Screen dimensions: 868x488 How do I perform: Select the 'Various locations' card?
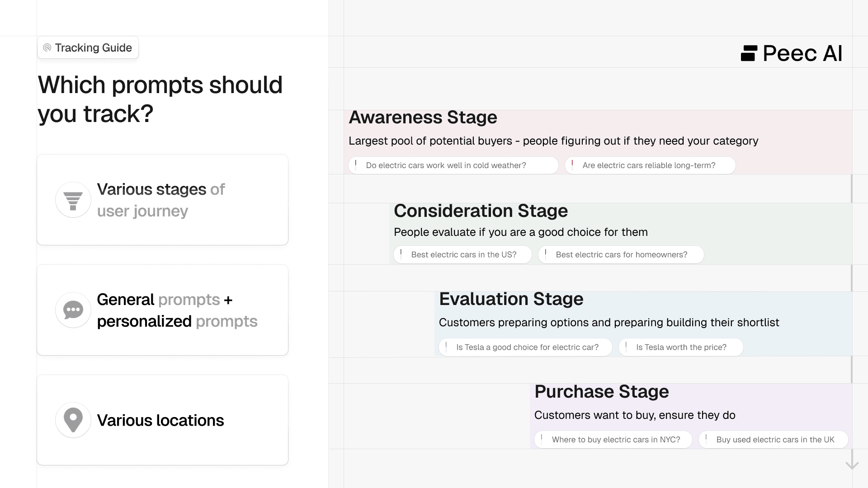click(x=163, y=420)
